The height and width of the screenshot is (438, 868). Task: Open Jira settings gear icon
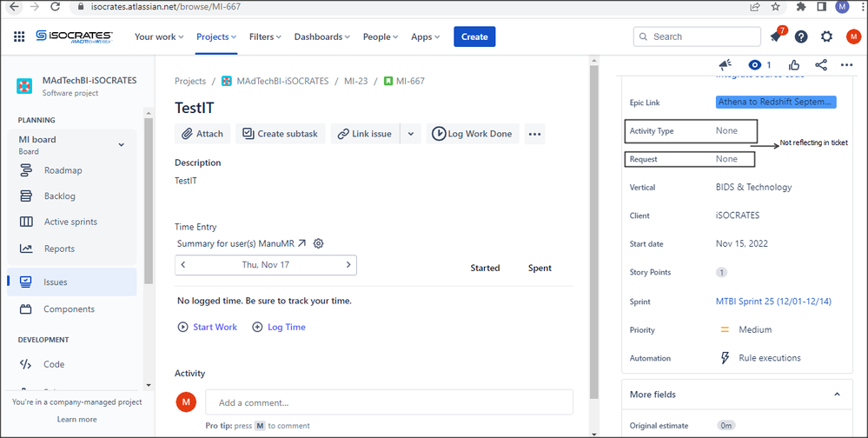826,36
